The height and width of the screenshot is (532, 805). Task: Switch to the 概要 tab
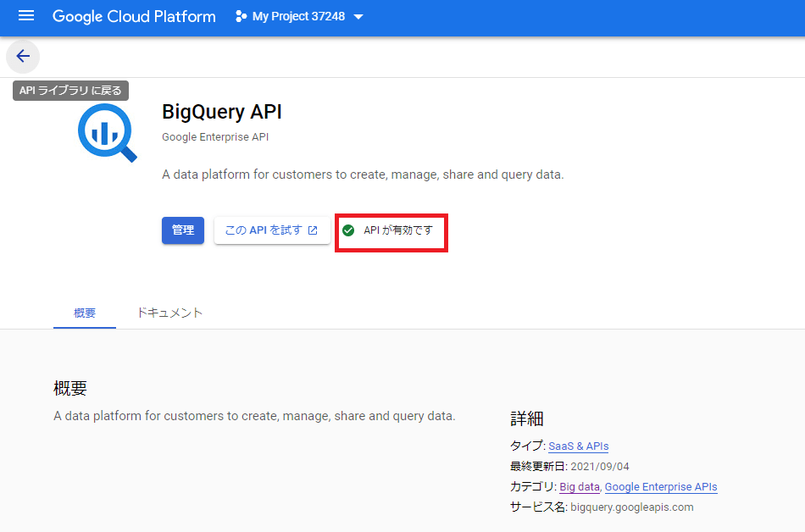click(85, 313)
